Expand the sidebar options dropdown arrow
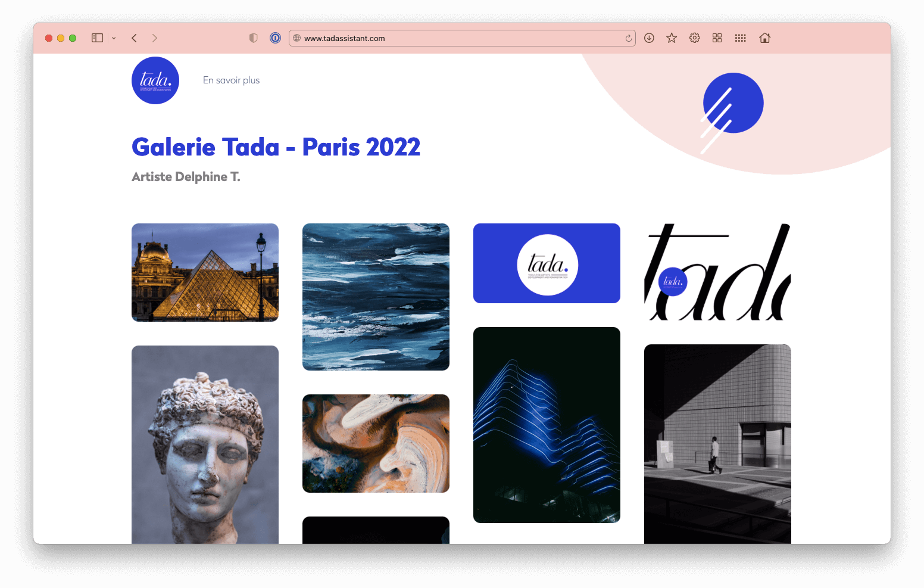 (114, 38)
